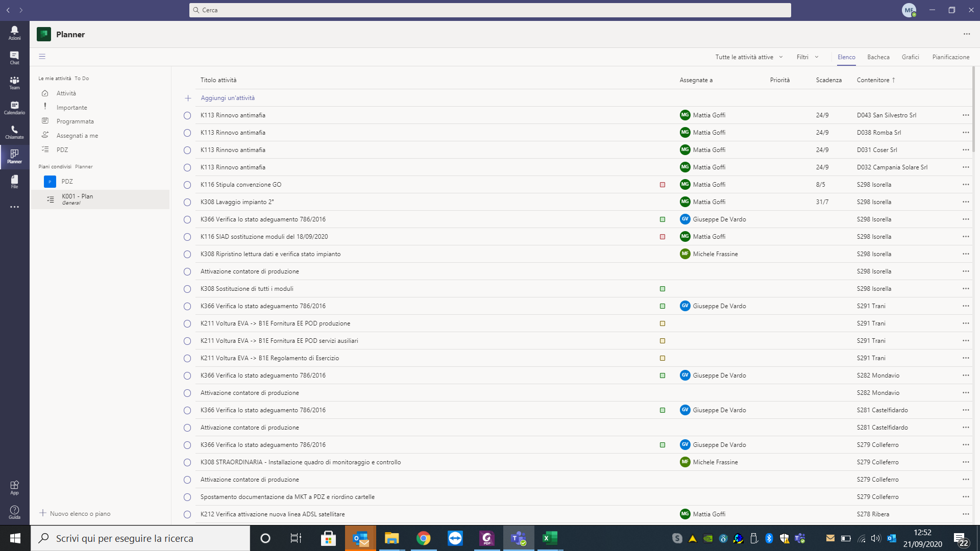Open more options for D043 San Silvestro row
The image size is (980, 551).
[x=966, y=115]
